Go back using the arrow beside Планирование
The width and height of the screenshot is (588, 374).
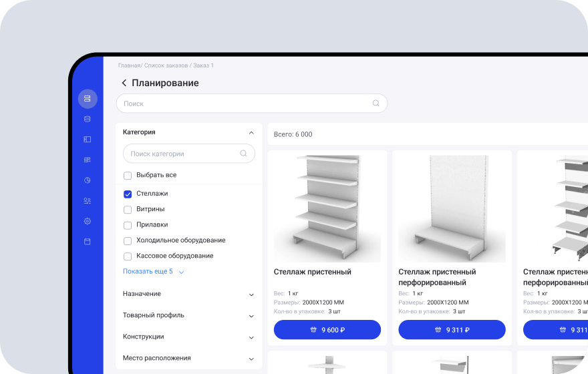pyautogui.click(x=124, y=83)
